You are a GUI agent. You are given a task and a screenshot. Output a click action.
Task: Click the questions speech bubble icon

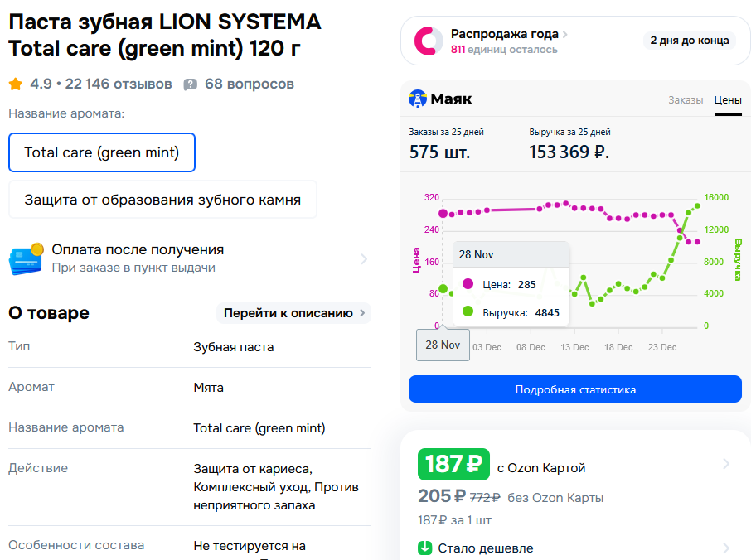[191, 84]
